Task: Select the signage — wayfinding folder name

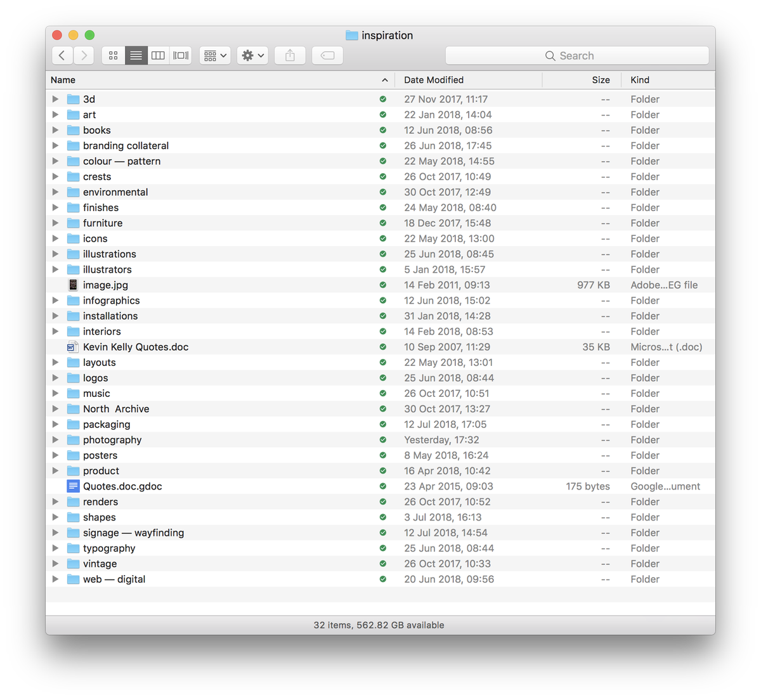Action: tap(133, 533)
